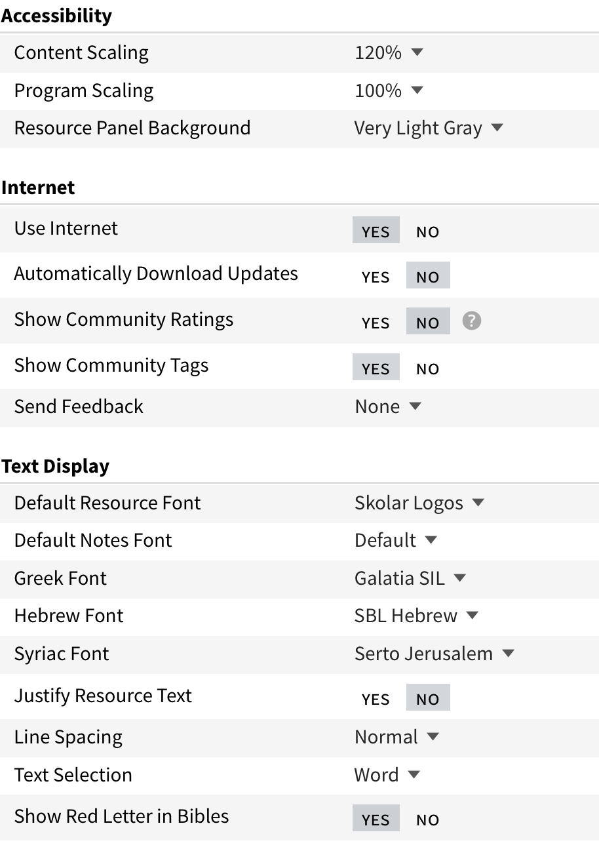Click the Internet section header
Image resolution: width=599 pixels, height=868 pixels.
click(38, 187)
